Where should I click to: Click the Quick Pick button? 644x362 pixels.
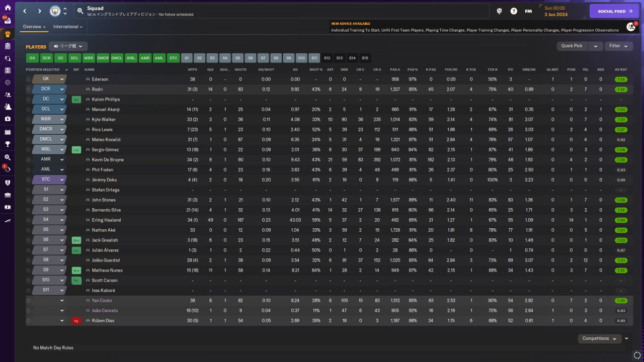coord(572,46)
